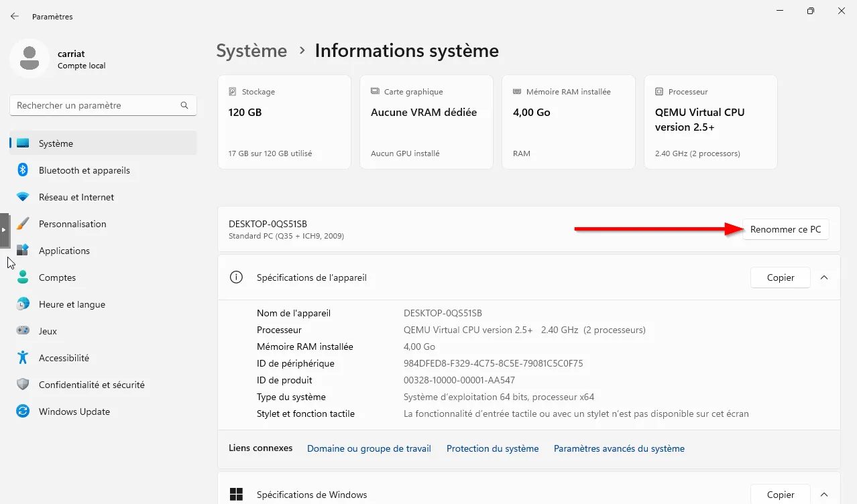Image resolution: width=857 pixels, height=504 pixels.
Task: Click the Accessibilité figure icon
Action: (x=23, y=358)
